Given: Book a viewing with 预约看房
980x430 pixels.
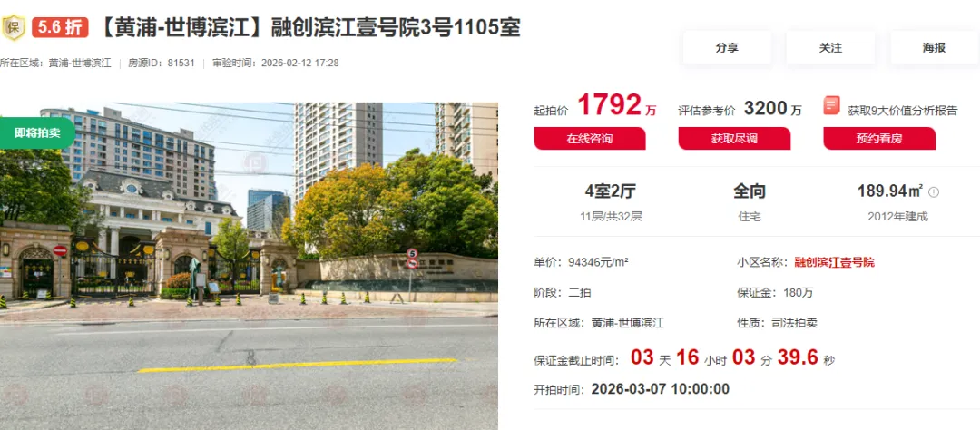Looking at the screenshot, I should (879, 139).
